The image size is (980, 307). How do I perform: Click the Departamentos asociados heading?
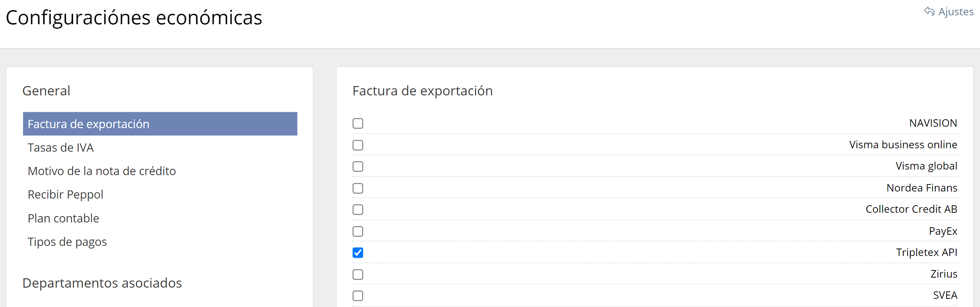pyautogui.click(x=102, y=283)
